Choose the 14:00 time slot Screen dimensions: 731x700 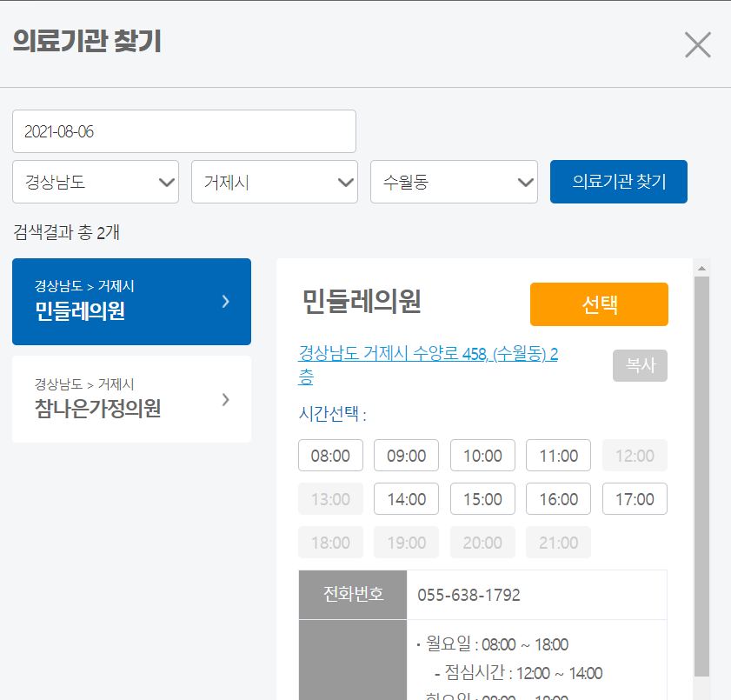point(407,499)
